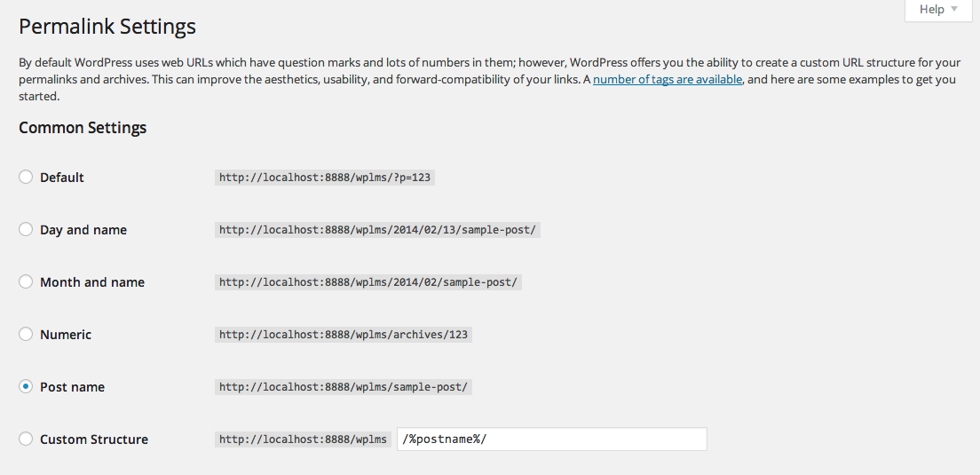Image resolution: width=980 pixels, height=475 pixels.
Task: Enable the Custom Structure radio button
Action: coord(26,439)
